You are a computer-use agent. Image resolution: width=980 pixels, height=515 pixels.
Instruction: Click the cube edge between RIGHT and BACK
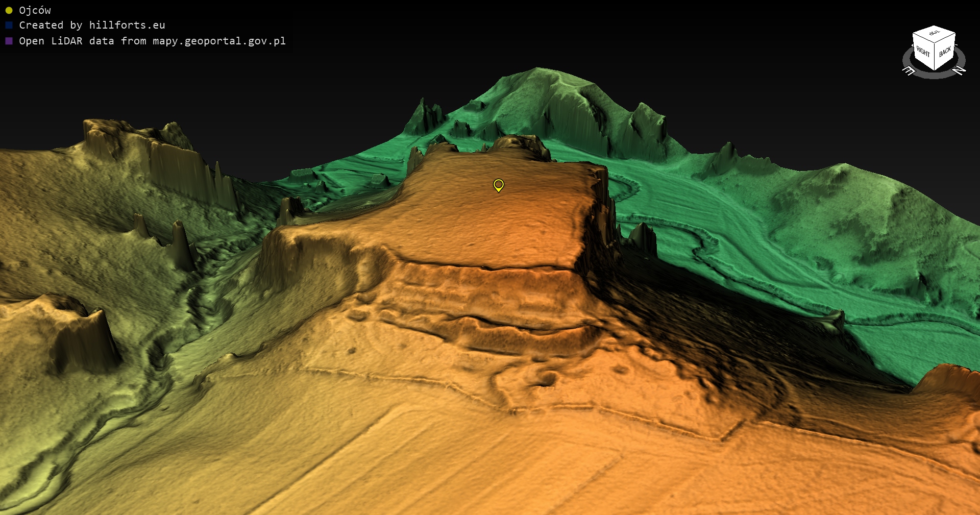(x=935, y=57)
